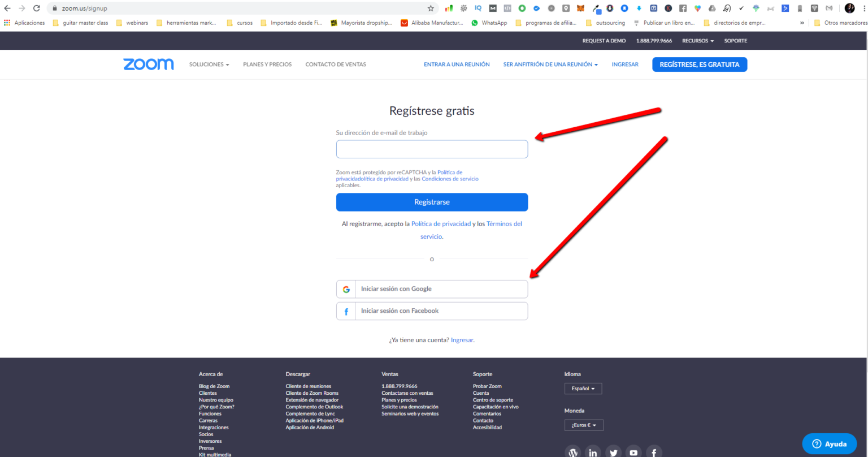
Task: Click Contactarse con ventas footer link
Action: 407,393
